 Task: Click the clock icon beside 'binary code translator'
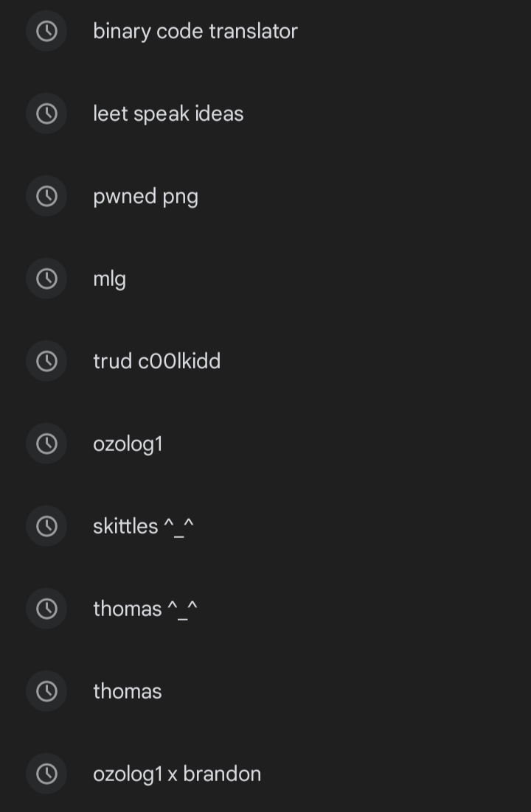(x=46, y=31)
